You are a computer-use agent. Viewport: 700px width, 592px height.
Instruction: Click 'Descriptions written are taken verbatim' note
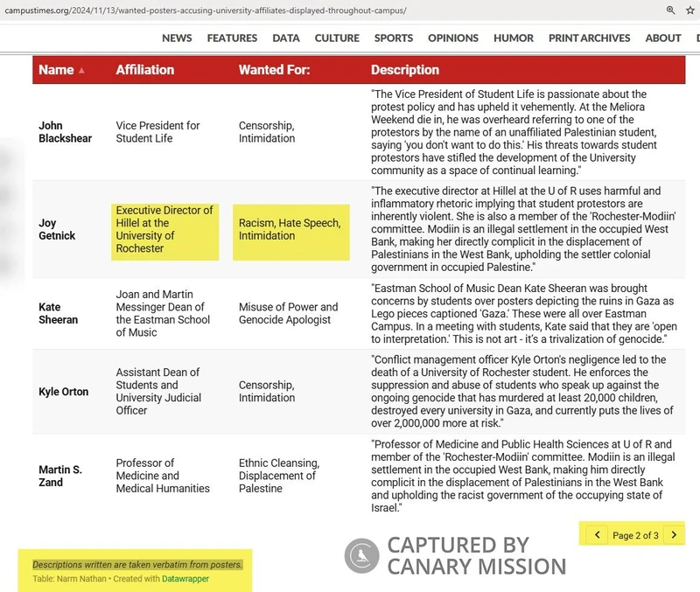137,565
